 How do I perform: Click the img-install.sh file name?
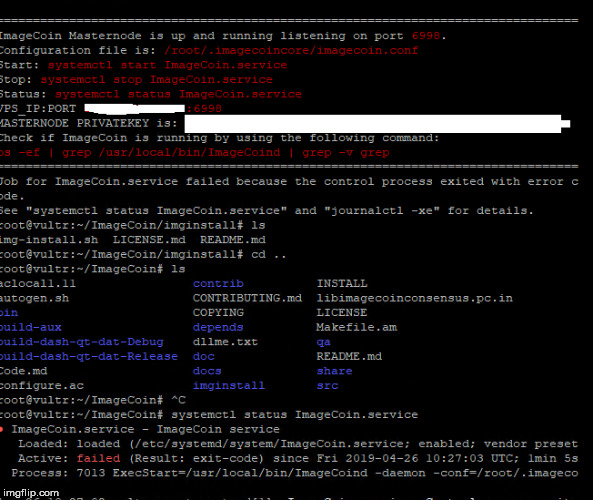(x=49, y=240)
